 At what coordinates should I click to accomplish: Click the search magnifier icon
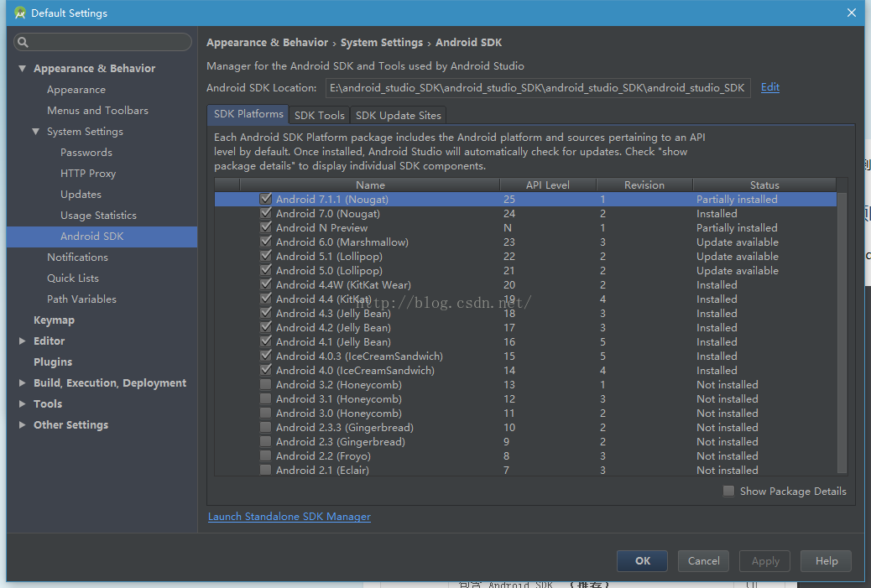[23, 42]
